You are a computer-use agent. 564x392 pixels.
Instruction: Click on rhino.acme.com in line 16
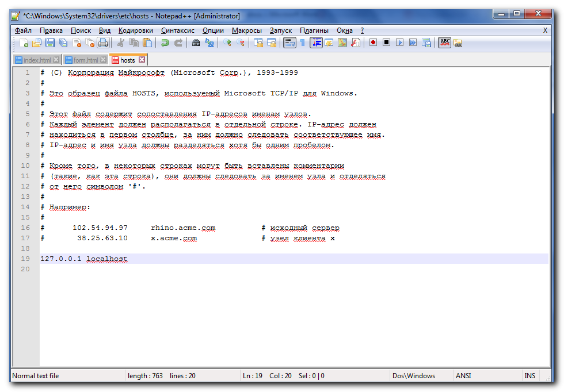coord(183,228)
